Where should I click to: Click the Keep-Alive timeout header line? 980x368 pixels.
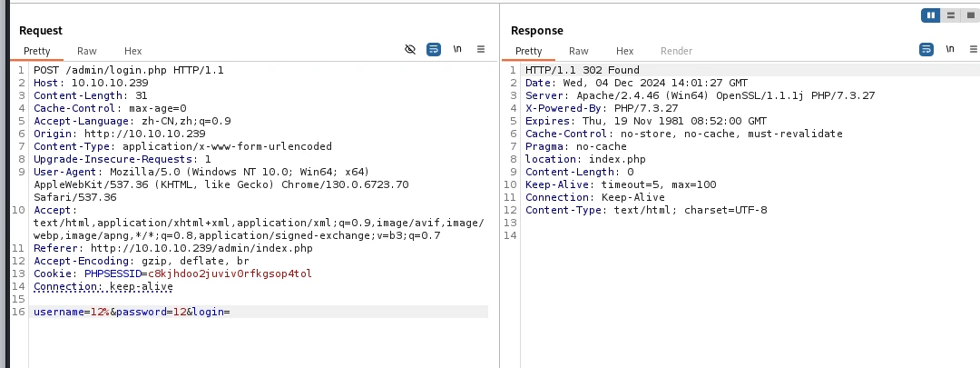click(x=621, y=184)
